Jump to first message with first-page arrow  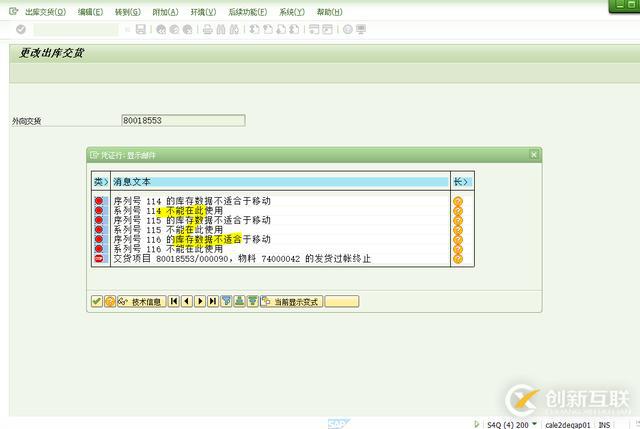click(174, 301)
